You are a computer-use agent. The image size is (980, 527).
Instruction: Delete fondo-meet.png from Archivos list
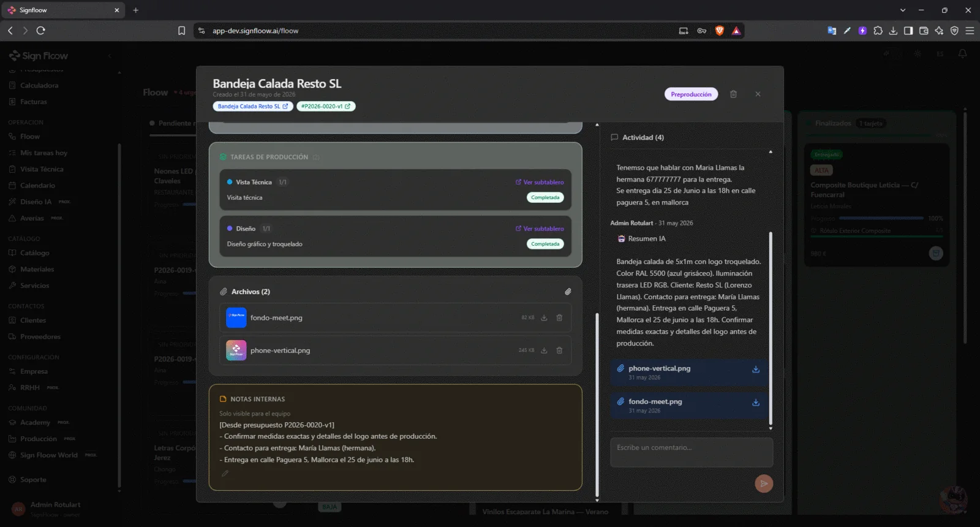point(559,317)
